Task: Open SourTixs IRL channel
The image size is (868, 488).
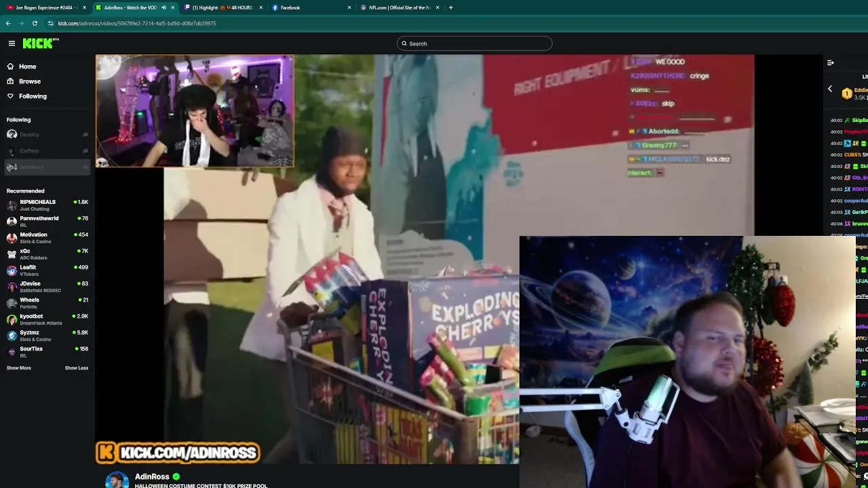Action: click(x=47, y=351)
